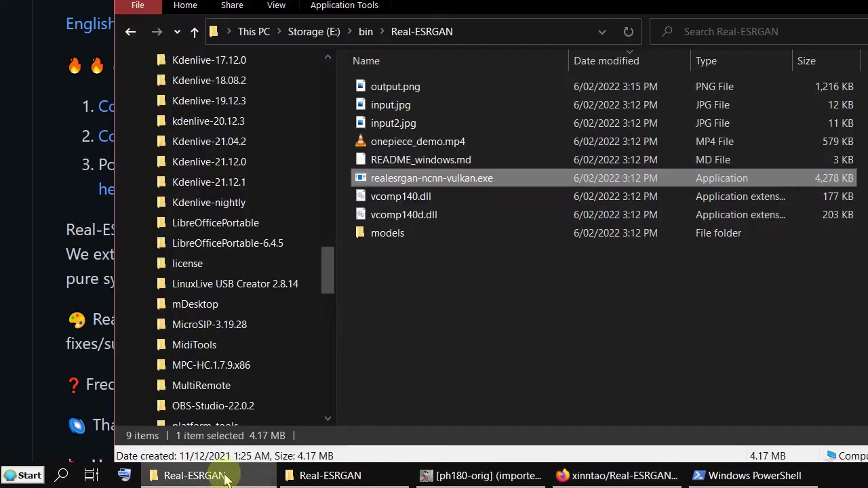Image resolution: width=868 pixels, height=488 pixels.
Task: Open the pinned taskbar app beside Task View
Action: [124, 476]
